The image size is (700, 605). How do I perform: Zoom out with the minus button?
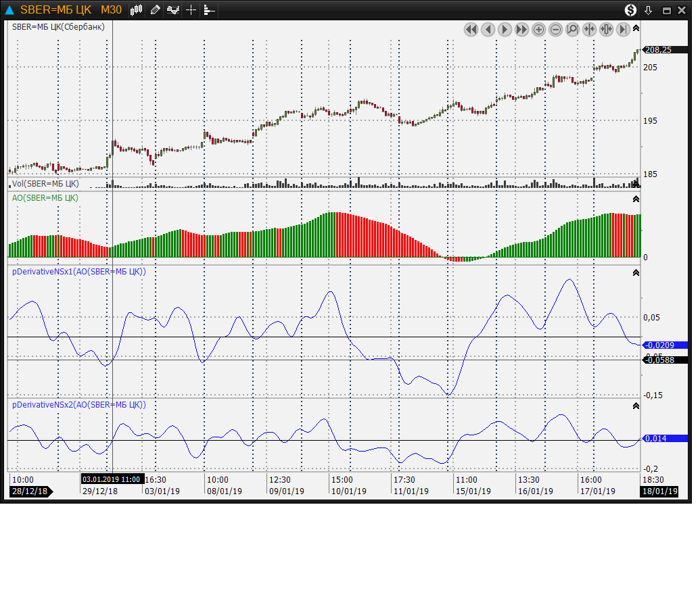click(556, 29)
